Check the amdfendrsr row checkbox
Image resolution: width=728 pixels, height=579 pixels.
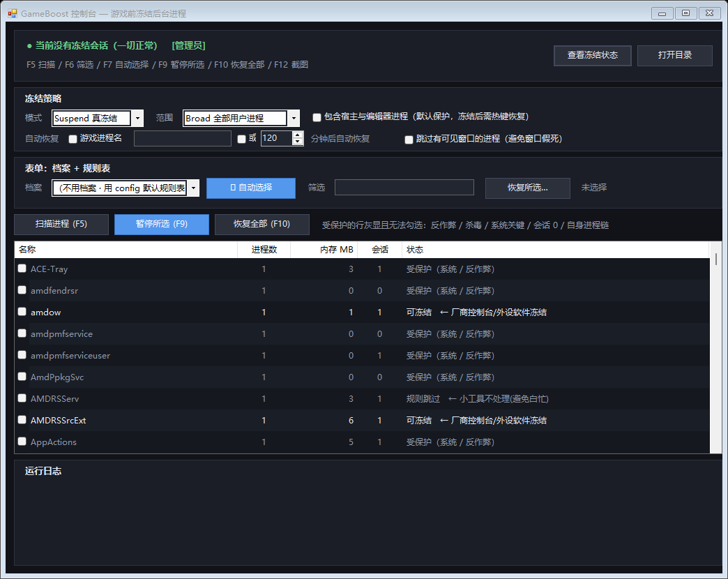point(22,289)
